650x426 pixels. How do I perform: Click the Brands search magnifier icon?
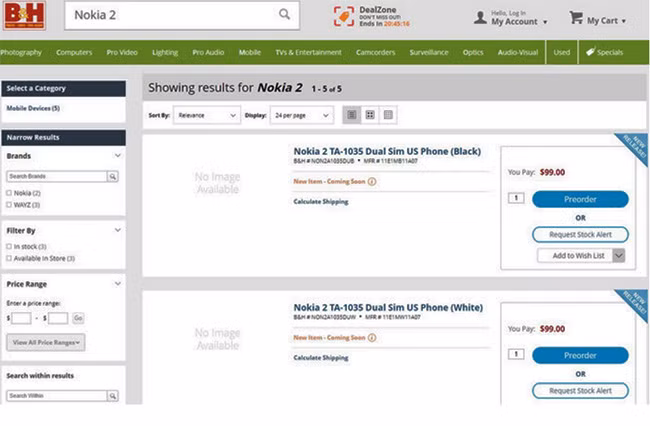click(113, 176)
